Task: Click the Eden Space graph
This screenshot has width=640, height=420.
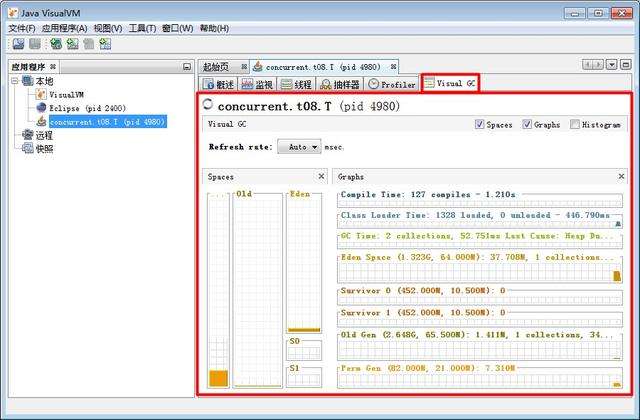Action: point(480,268)
